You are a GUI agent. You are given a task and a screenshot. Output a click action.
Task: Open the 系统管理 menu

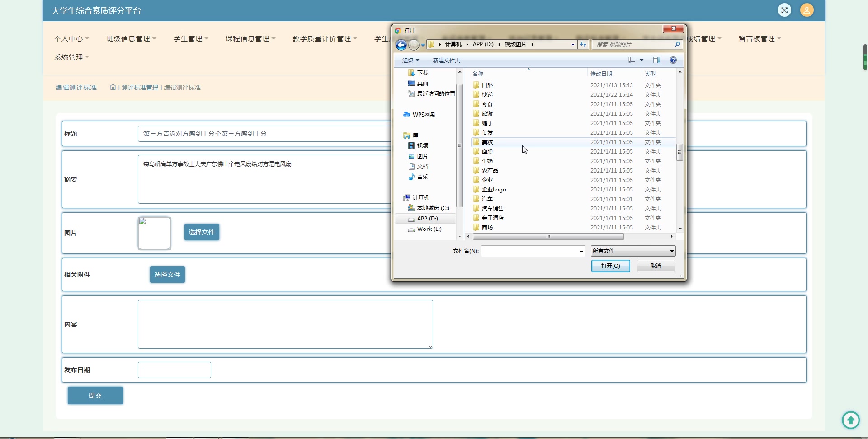pyautogui.click(x=71, y=57)
